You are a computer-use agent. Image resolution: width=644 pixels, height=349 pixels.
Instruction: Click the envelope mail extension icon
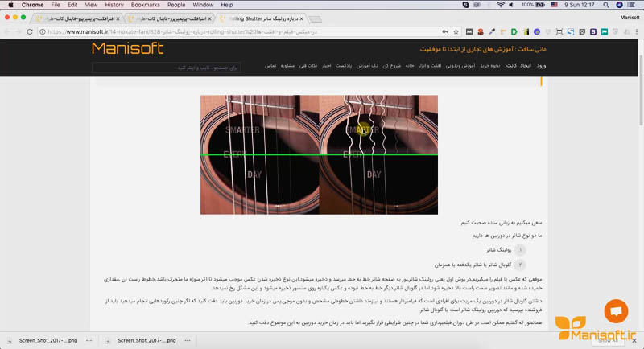point(469,31)
